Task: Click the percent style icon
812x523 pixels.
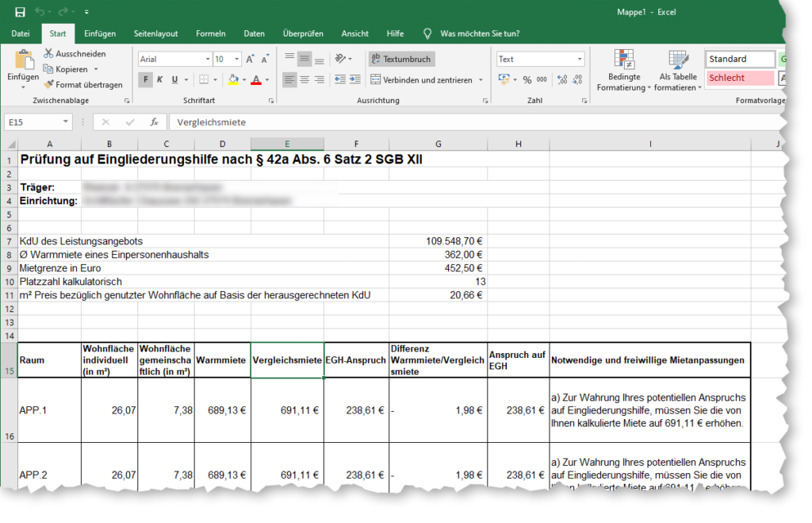Action: [x=527, y=79]
